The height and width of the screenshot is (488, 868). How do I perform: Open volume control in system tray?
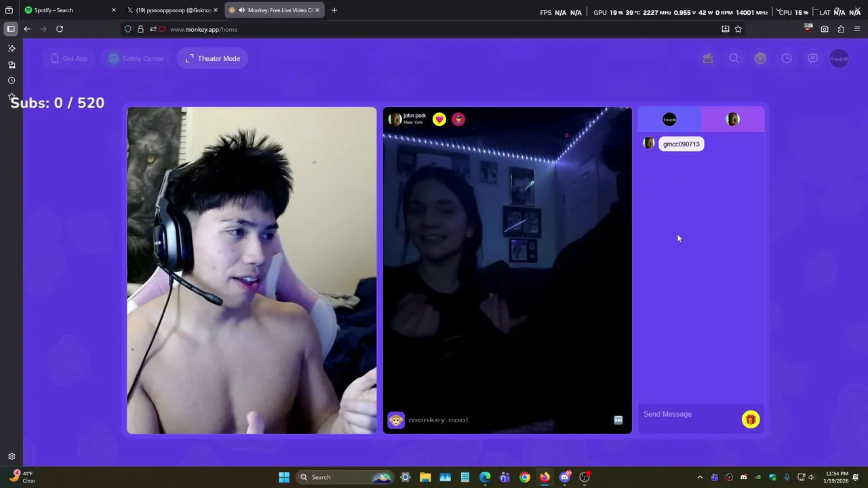[x=812, y=477]
